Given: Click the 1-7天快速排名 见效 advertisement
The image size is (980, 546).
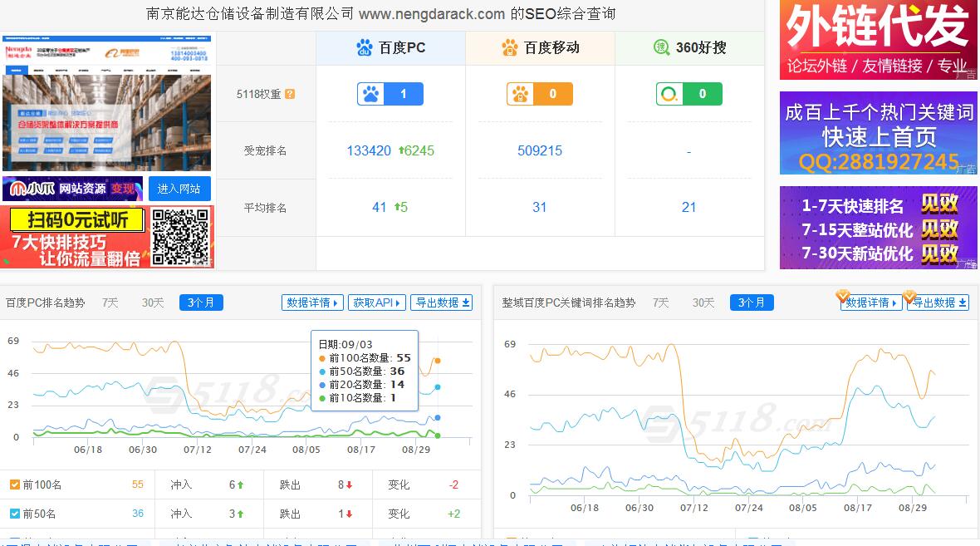Looking at the screenshot, I should (878, 228).
